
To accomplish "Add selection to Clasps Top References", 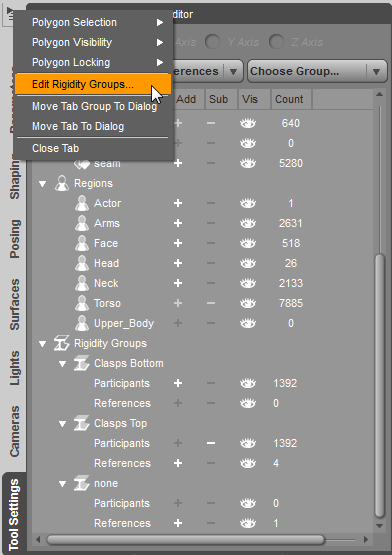I will 178,463.
